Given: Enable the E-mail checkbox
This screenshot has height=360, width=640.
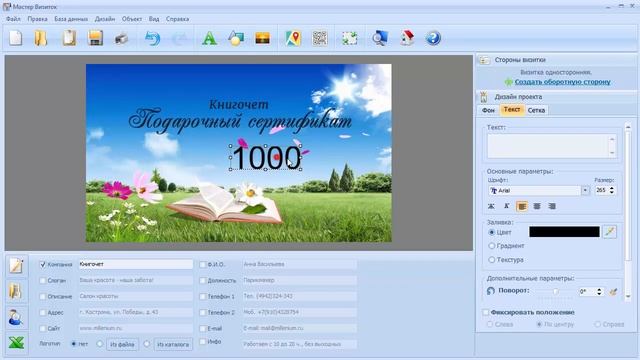Looking at the screenshot, I should click(x=202, y=328).
